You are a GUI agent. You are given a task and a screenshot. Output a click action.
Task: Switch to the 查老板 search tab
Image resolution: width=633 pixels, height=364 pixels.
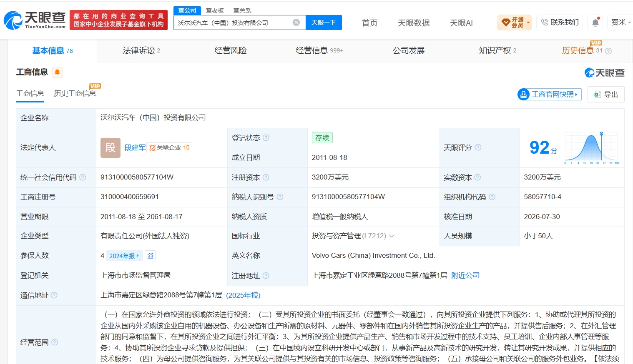point(215,10)
